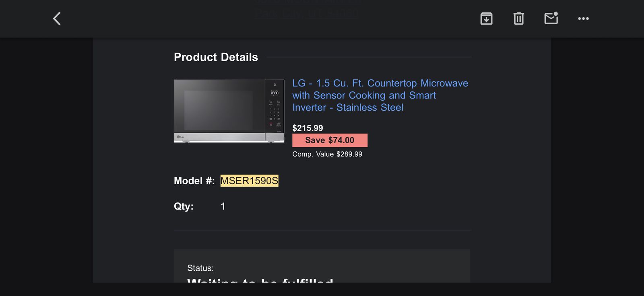The width and height of the screenshot is (644, 296).
Task: Click the Product Details heading
Action: [216, 57]
